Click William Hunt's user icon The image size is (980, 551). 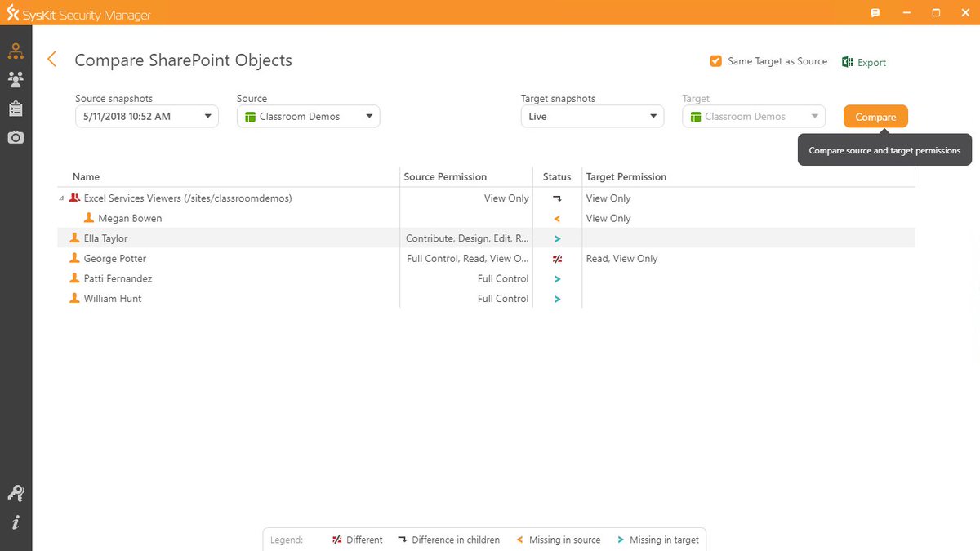pyautogui.click(x=75, y=299)
